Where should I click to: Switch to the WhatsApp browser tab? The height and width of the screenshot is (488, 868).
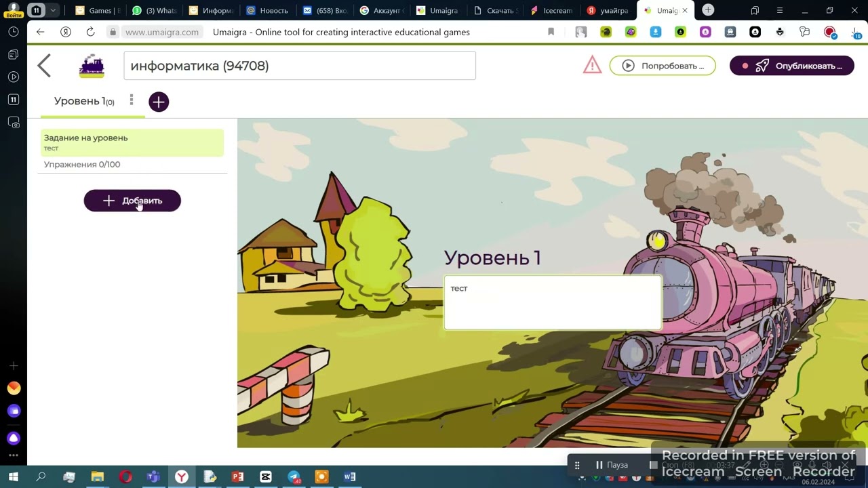(x=156, y=10)
